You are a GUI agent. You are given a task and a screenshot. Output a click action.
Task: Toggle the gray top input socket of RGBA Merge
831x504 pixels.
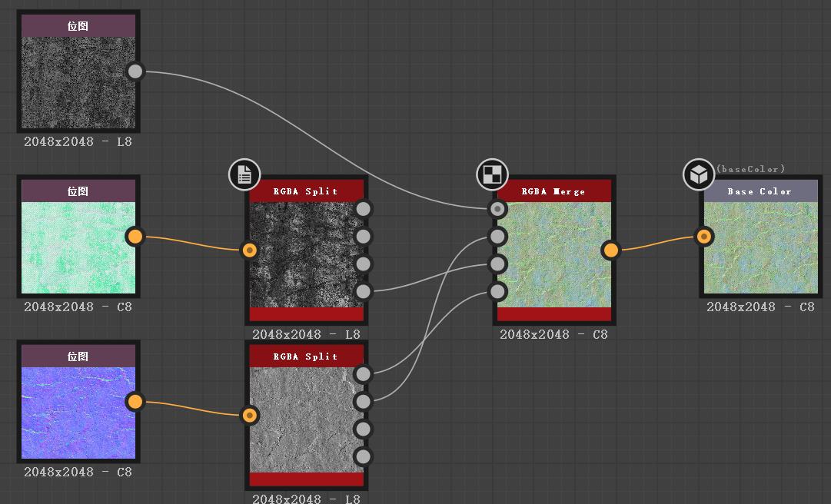click(x=498, y=209)
